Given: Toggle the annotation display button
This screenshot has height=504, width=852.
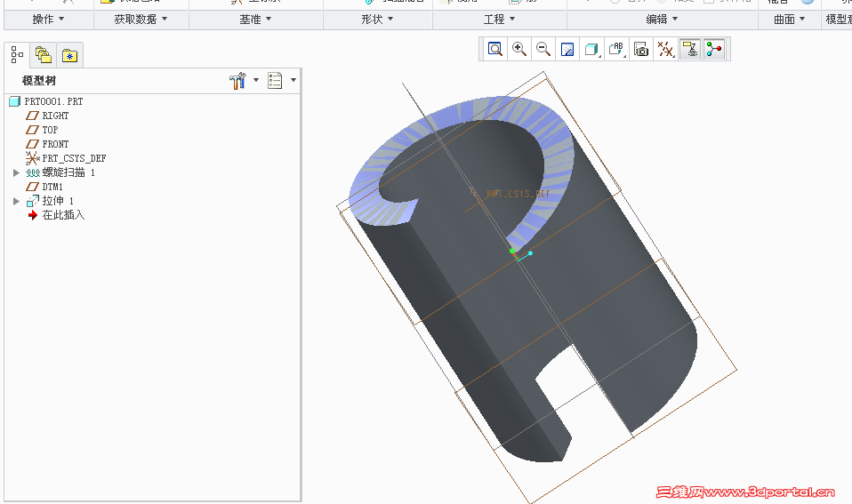Looking at the screenshot, I should click(690, 50).
